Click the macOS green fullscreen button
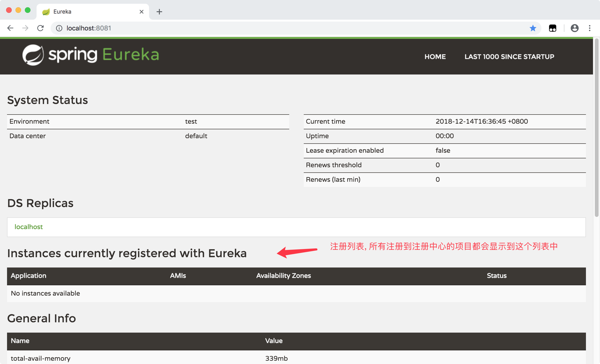Image resolution: width=600 pixels, height=364 pixels. [x=28, y=10]
